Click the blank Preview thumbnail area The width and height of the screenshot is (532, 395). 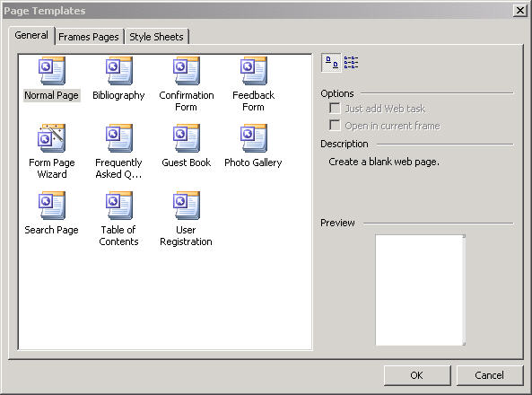coord(420,290)
